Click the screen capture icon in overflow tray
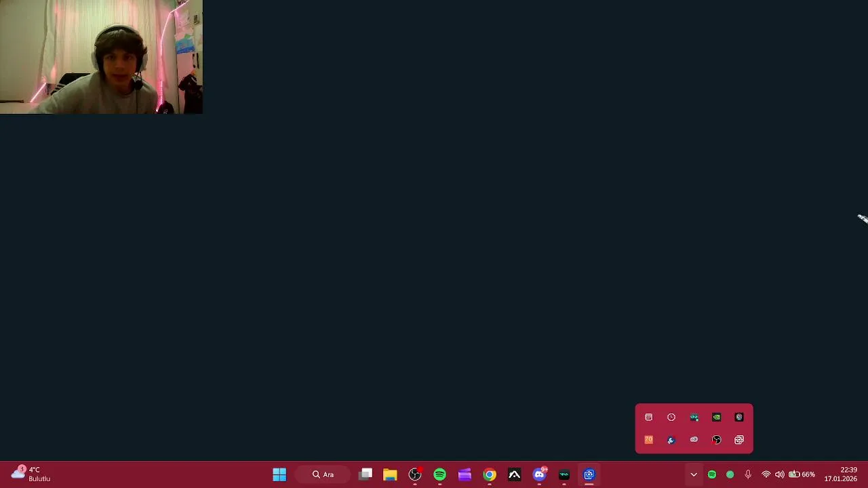The image size is (868, 488). [x=739, y=440]
